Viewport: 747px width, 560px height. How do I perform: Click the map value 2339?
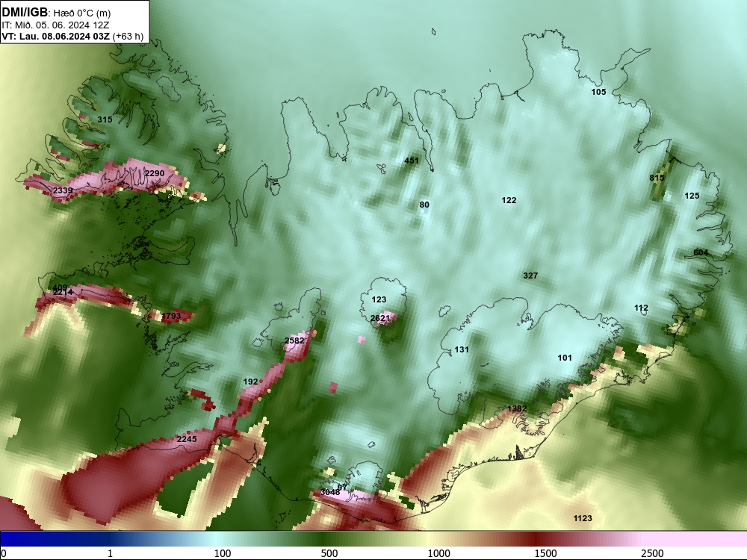coord(63,190)
